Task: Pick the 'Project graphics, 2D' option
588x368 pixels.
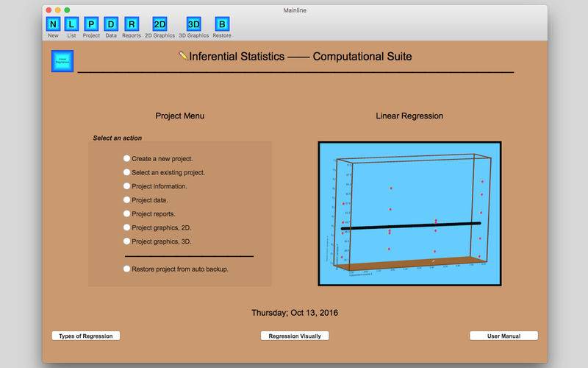Action: pos(127,227)
